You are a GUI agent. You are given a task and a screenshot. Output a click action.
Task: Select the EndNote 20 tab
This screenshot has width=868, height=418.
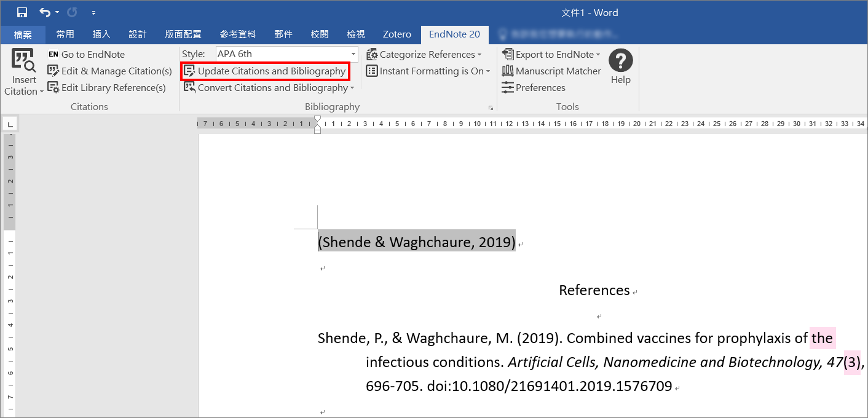(455, 34)
